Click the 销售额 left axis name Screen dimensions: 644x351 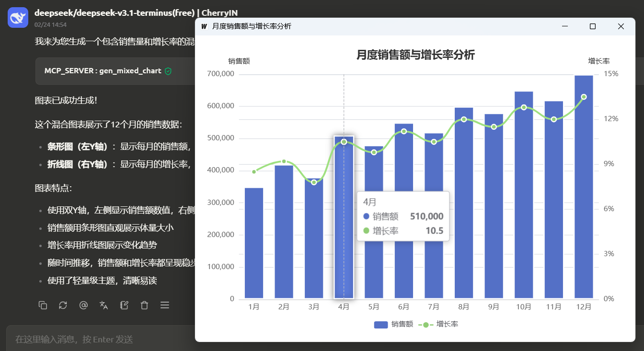click(239, 61)
